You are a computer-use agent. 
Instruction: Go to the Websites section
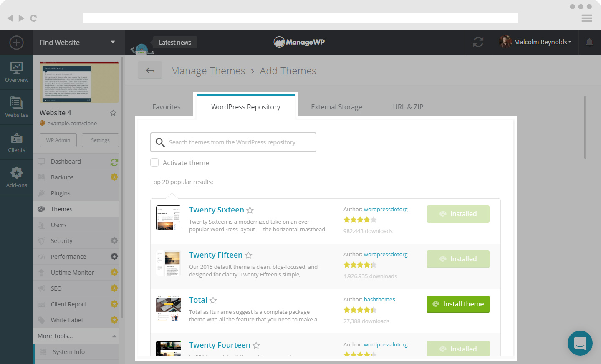(17, 107)
